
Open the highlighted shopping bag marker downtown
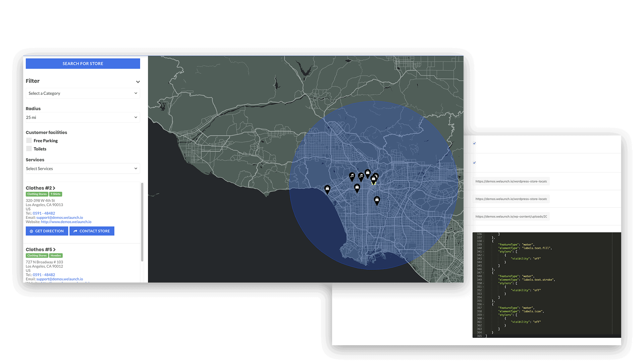coord(373,179)
